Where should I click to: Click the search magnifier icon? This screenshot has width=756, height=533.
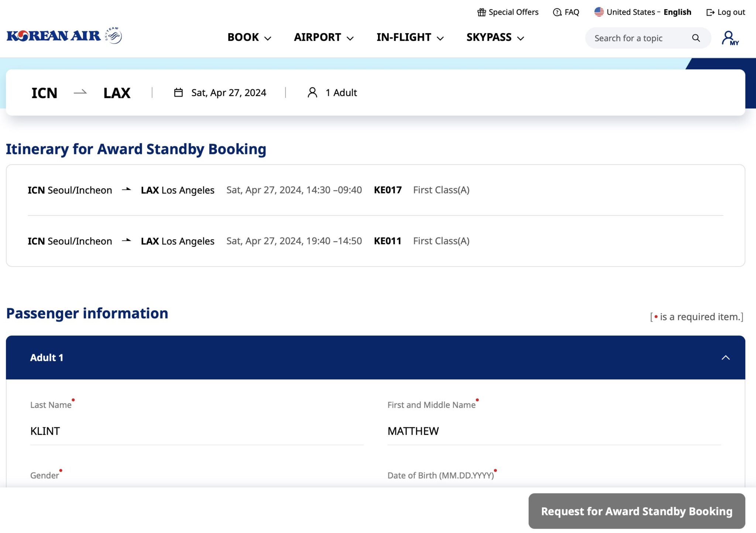695,38
